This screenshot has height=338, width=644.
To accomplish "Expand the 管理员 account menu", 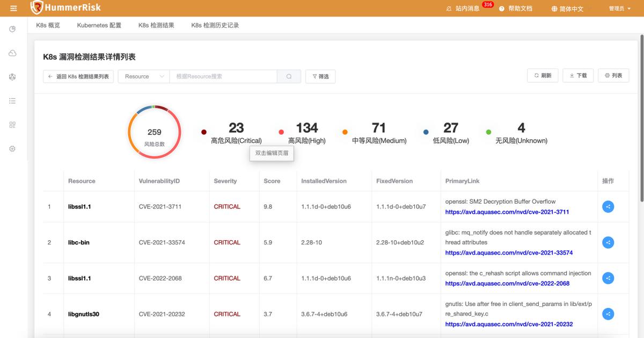I will pos(620,8).
